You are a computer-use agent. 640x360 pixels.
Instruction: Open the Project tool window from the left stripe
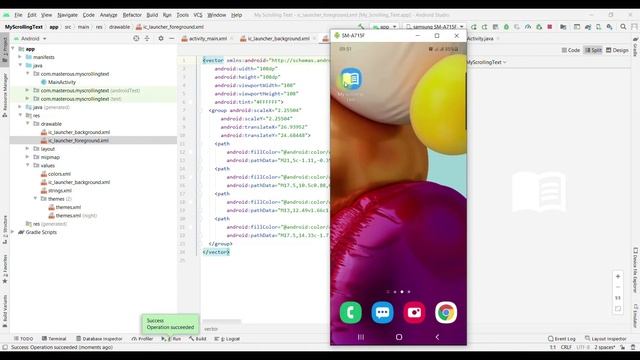(5, 48)
